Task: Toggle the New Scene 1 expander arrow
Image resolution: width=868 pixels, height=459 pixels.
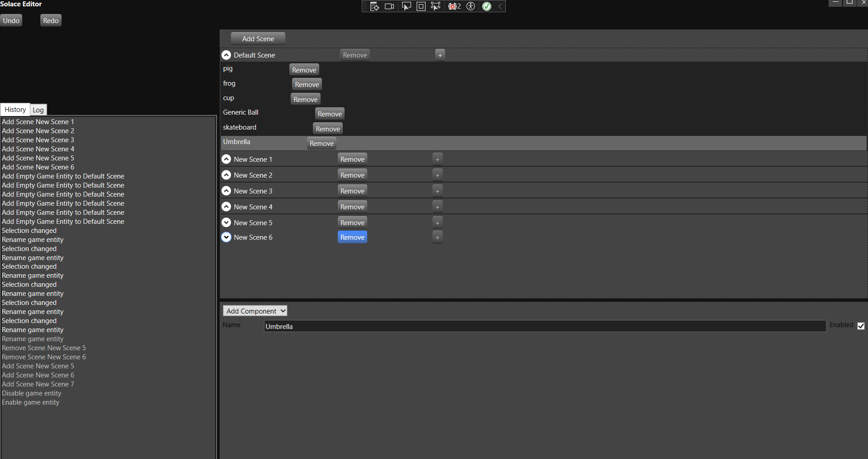Action: pos(226,159)
